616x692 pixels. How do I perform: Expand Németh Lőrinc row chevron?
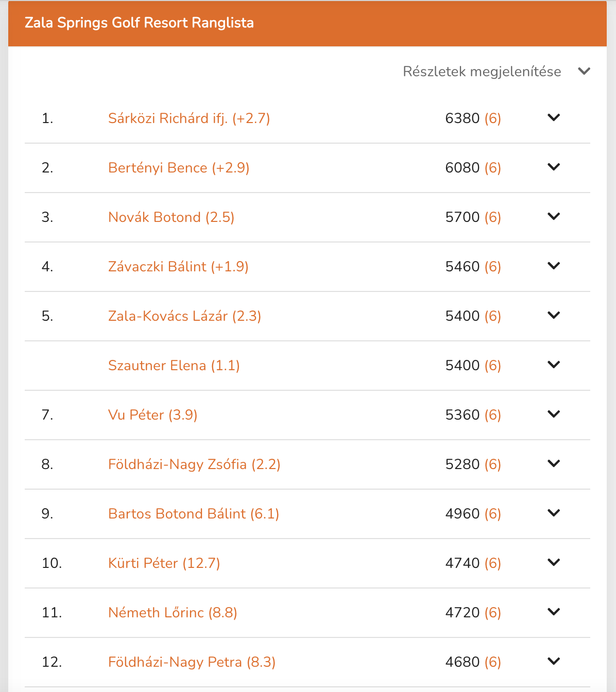pos(554,612)
